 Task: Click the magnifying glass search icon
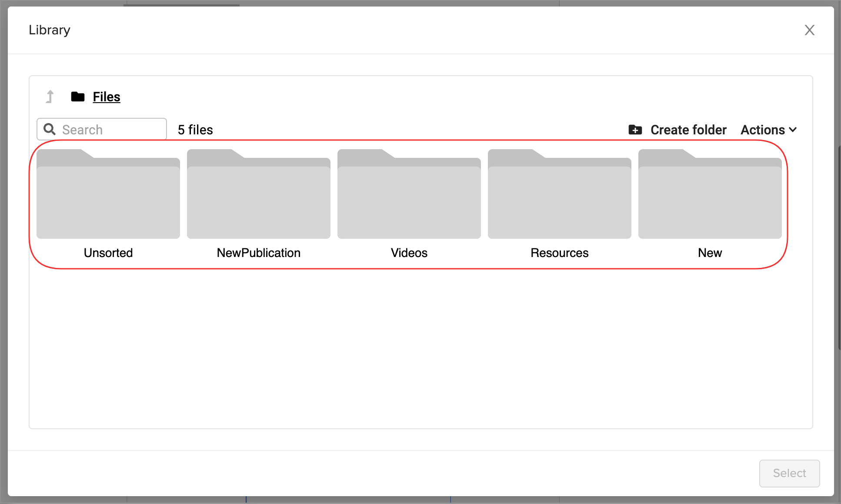pyautogui.click(x=50, y=129)
